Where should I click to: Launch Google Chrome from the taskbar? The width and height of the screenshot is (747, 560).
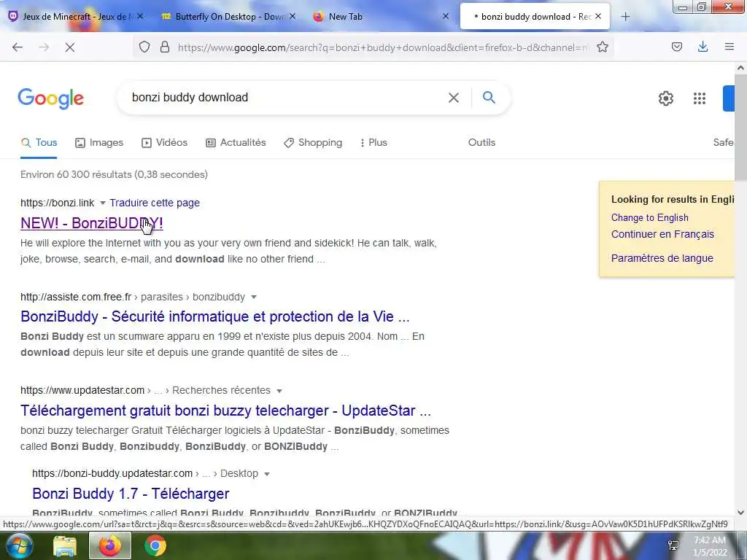point(155,545)
